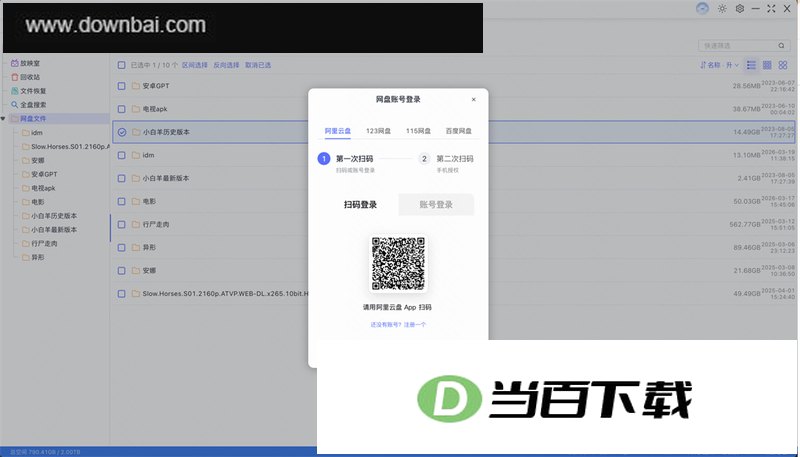Close the 网盘账号登录 dialog
800x457 pixels.
click(473, 99)
